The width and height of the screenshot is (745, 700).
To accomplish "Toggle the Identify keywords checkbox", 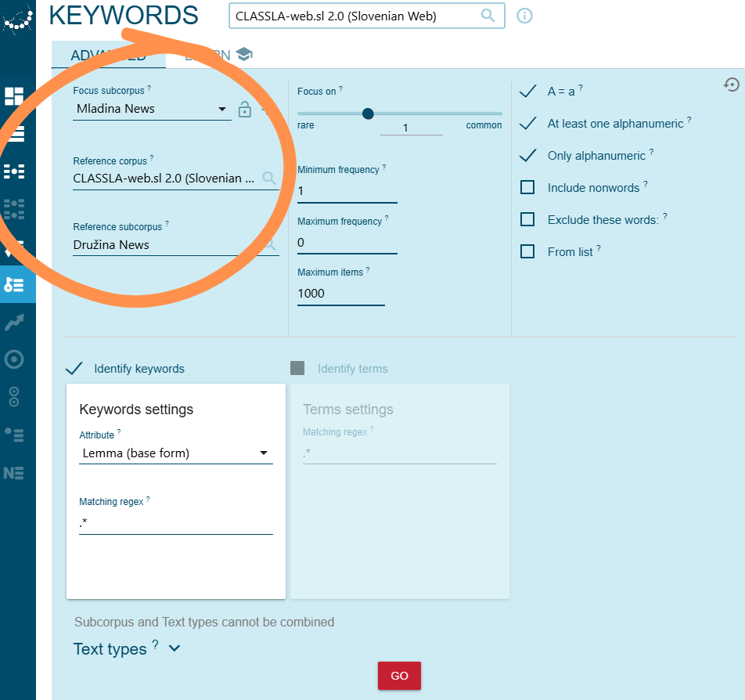I will [x=74, y=369].
